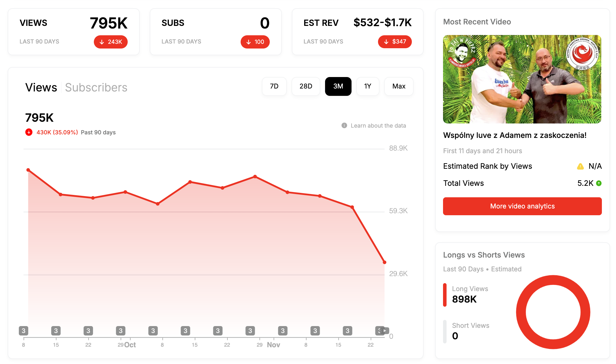
Task: Click the info icon beside Learn about the data
Action: tap(344, 126)
